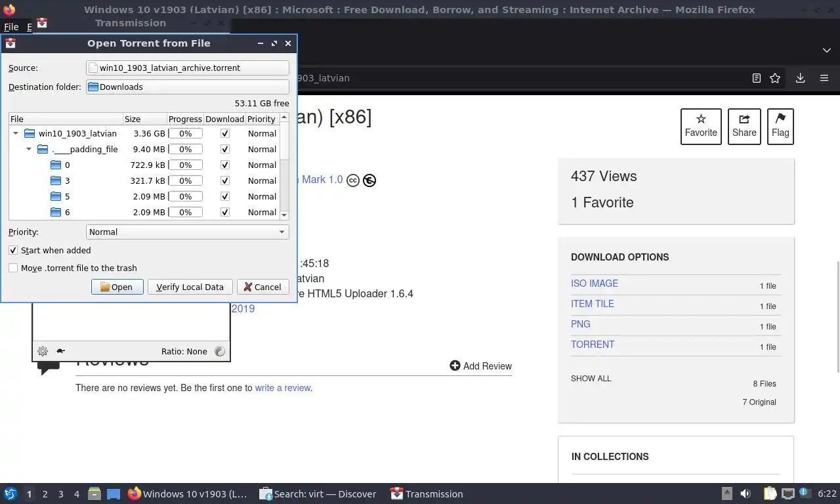Image resolution: width=840 pixels, height=504 pixels.
Task: Open ISO IMAGE download option
Action: pyautogui.click(x=595, y=283)
